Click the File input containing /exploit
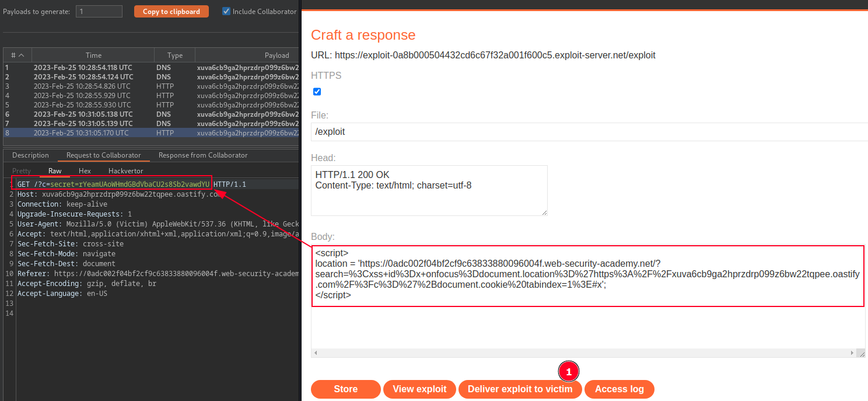868x401 pixels. tap(589, 132)
